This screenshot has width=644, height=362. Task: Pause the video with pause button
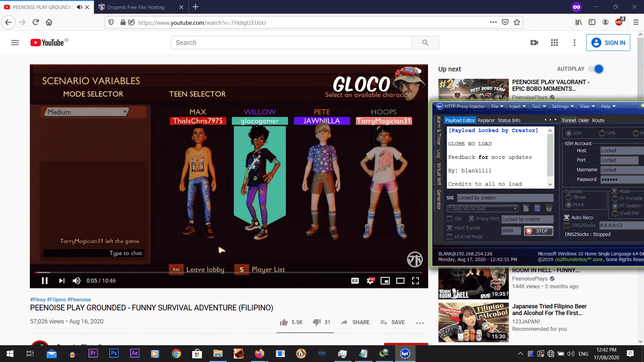pos(45,281)
